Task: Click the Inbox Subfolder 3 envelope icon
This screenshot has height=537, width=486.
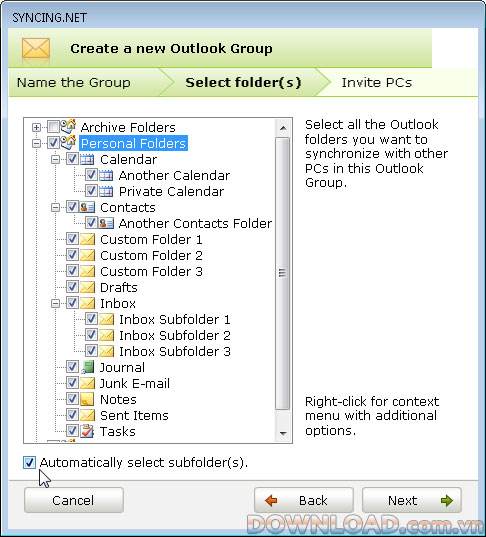Action: [107, 351]
